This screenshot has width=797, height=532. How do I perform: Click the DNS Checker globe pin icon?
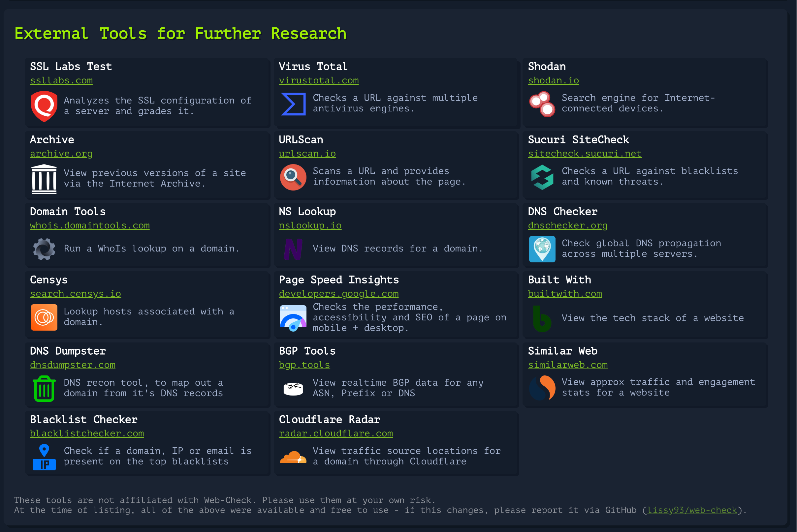tap(542, 249)
